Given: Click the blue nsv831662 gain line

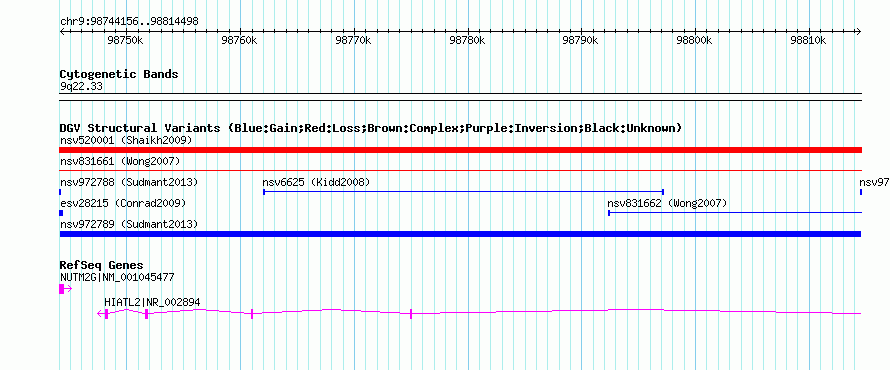Looking at the screenshot, I should 735,213.
